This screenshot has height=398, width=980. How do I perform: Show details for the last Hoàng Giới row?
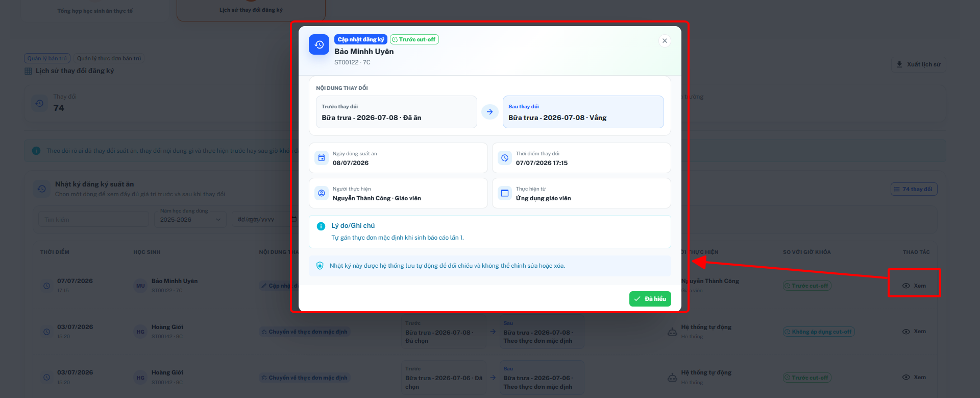tap(914, 378)
